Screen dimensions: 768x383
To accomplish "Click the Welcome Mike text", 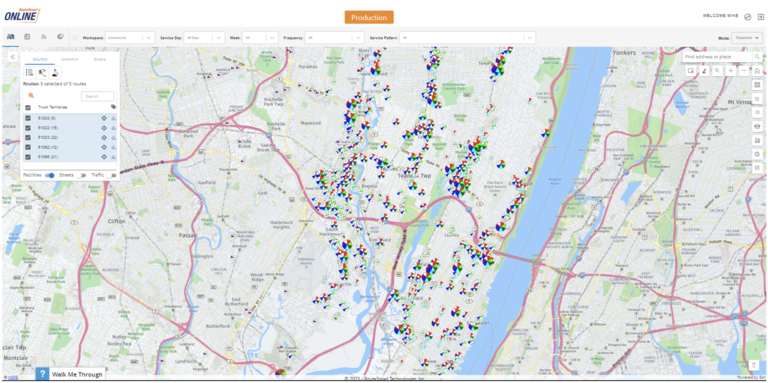I will click(x=720, y=16).
